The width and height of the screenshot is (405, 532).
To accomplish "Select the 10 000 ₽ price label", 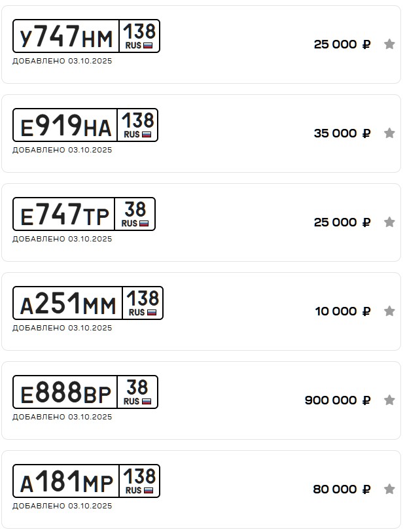I will click(x=342, y=311).
